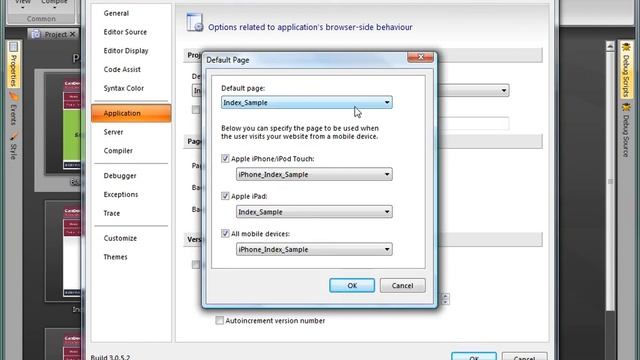Select the Application options category
The height and width of the screenshot is (360, 640).
click(131, 113)
